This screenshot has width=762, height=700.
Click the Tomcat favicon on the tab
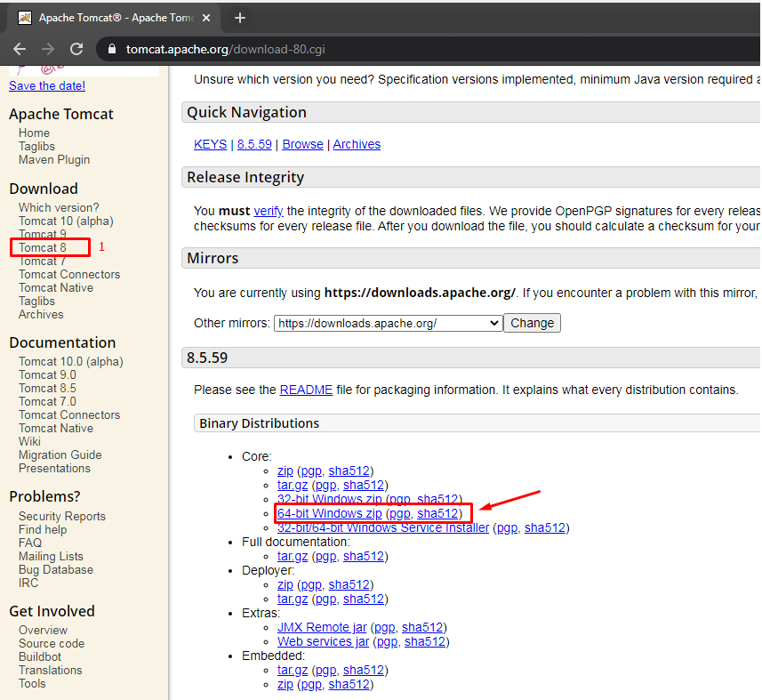[25, 18]
